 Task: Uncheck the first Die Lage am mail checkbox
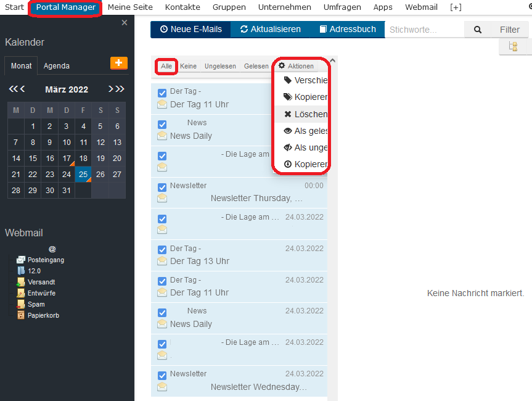[x=162, y=156]
